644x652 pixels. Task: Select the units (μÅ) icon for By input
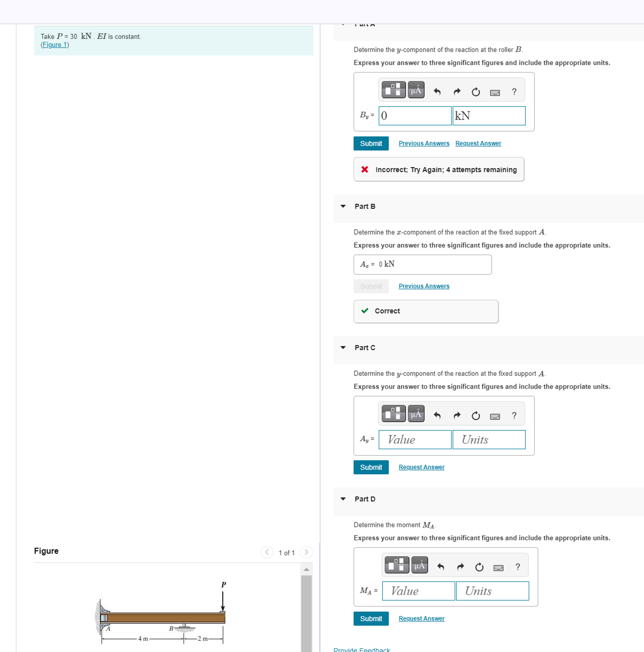point(415,90)
